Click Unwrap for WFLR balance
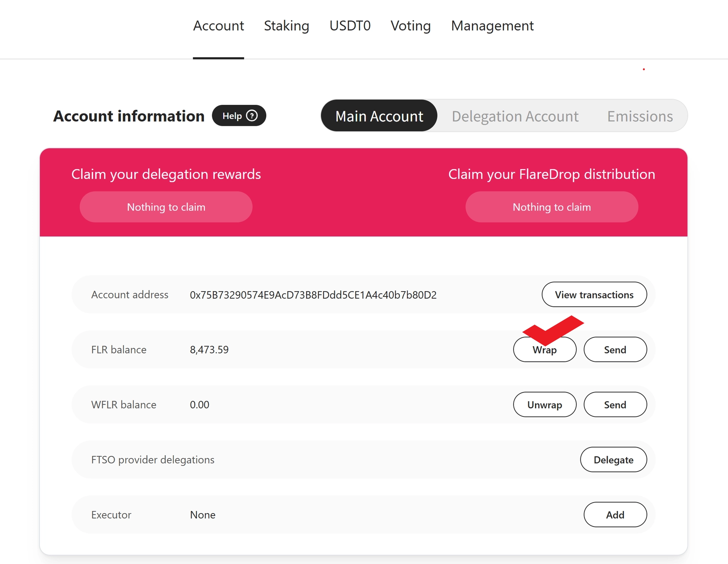728x564 pixels. tap(544, 405)
